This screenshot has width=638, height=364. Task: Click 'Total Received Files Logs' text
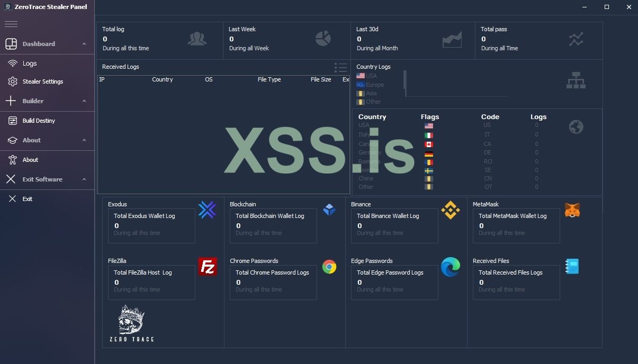coord(510,272)
